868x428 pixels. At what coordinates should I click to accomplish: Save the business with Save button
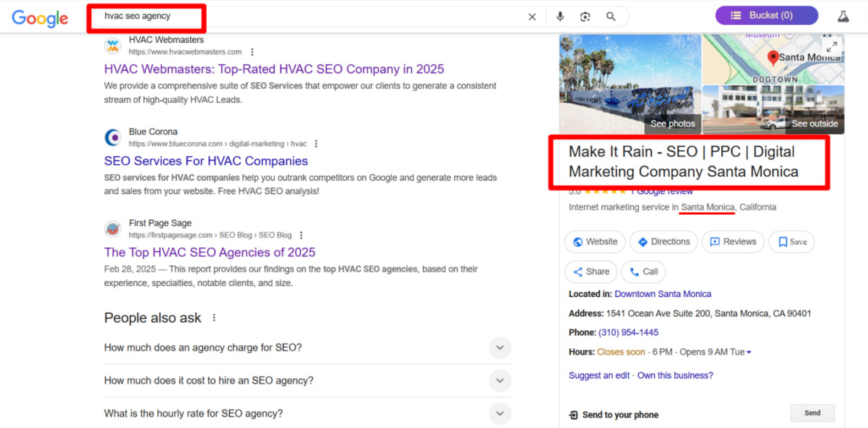click(792, 242)
